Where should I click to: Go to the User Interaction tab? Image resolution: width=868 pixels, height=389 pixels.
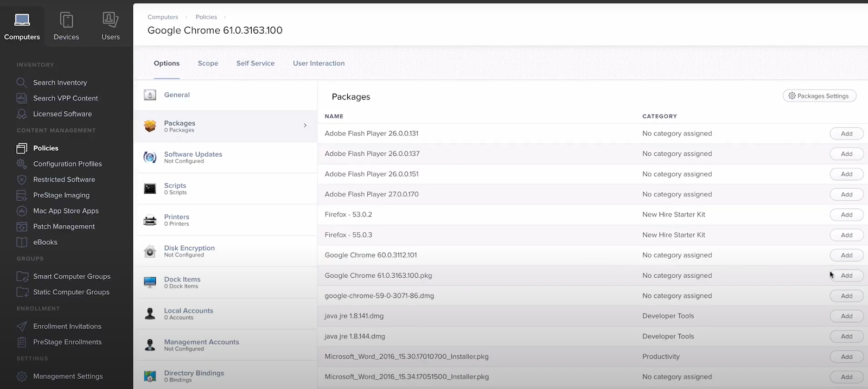[318, 63]
